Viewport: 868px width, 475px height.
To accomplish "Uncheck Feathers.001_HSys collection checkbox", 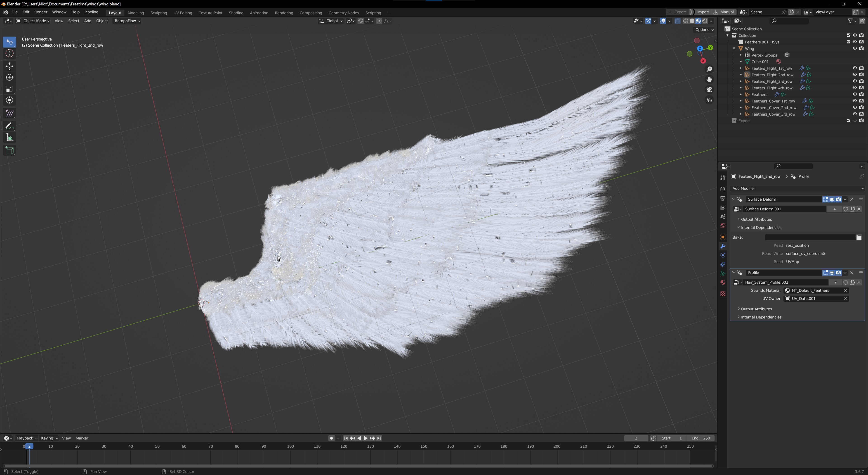I will (848, 42).
